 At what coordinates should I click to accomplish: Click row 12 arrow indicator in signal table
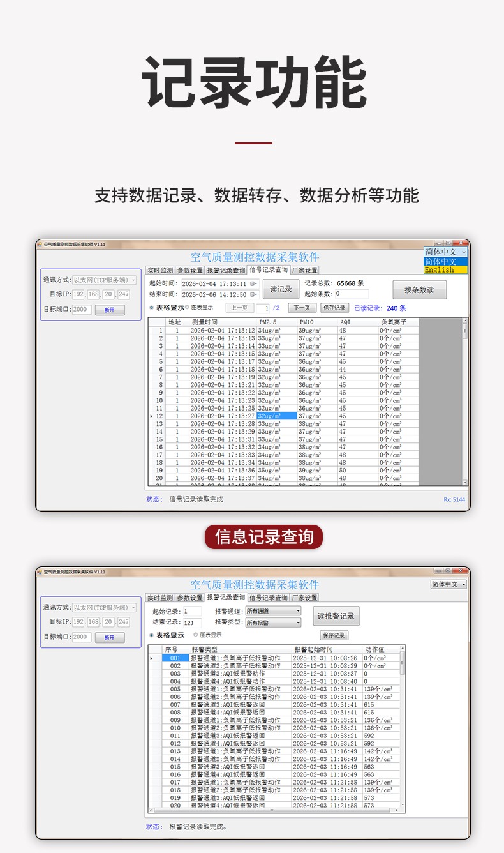point(151,416)
